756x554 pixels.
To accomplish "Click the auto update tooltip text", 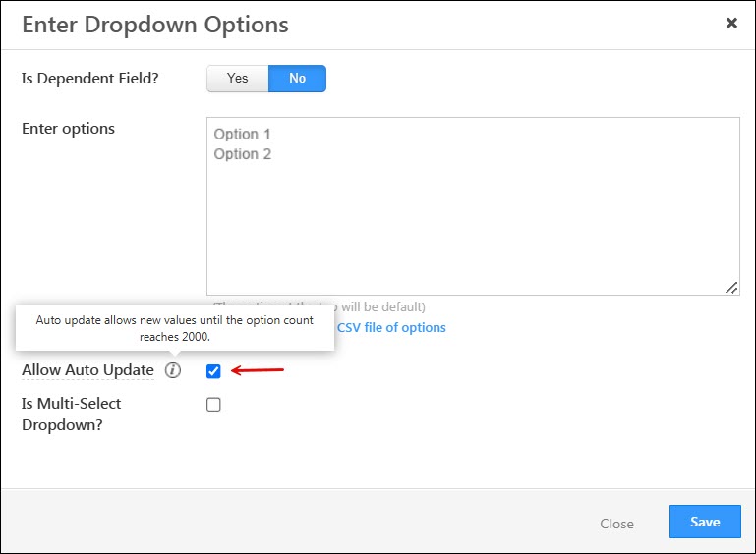I will [175, 328].
